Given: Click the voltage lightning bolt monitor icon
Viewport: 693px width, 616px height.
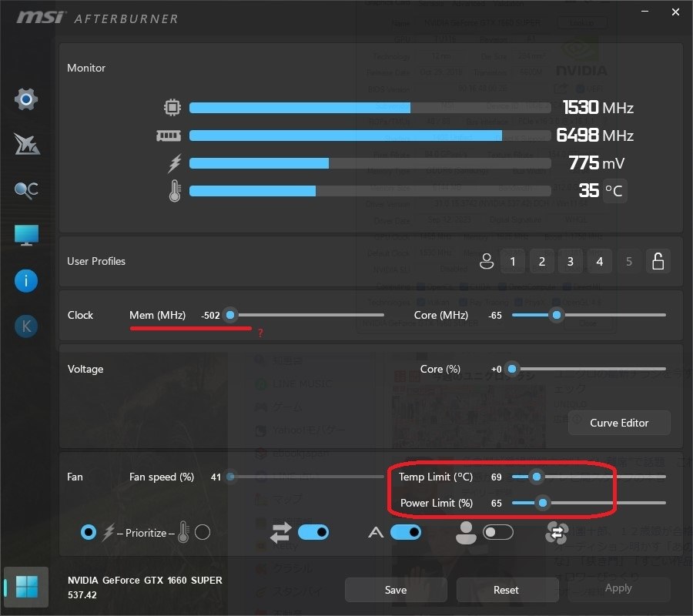Looking at the screenshot, I should pyautogui.click(x=175, y=163).
